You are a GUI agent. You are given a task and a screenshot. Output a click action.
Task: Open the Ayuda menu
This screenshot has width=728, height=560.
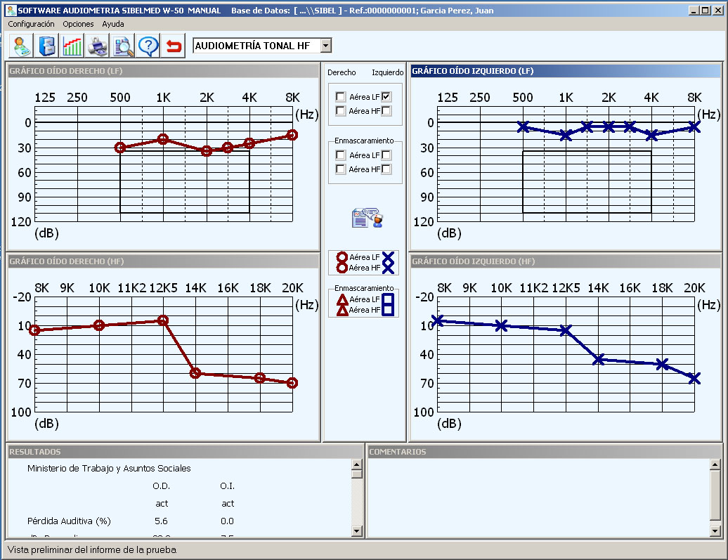point(113,24)
